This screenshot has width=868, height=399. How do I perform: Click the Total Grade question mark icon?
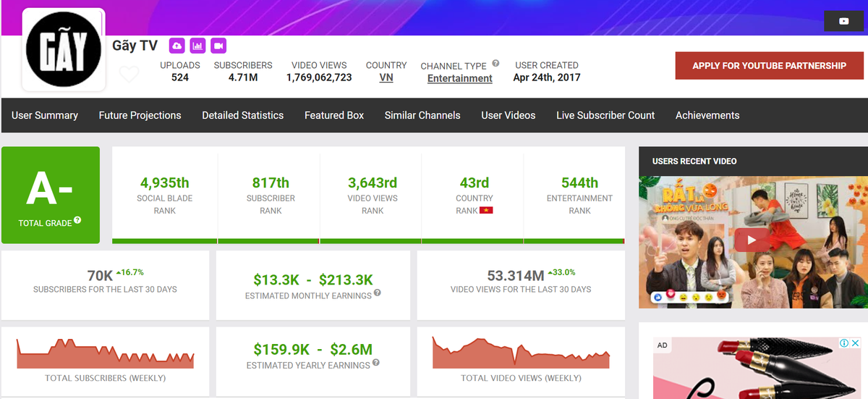[x=77, y=221]
